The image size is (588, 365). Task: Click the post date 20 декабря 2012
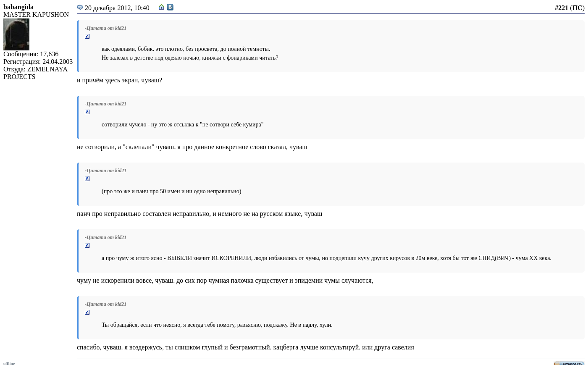[x=117, y=8]
